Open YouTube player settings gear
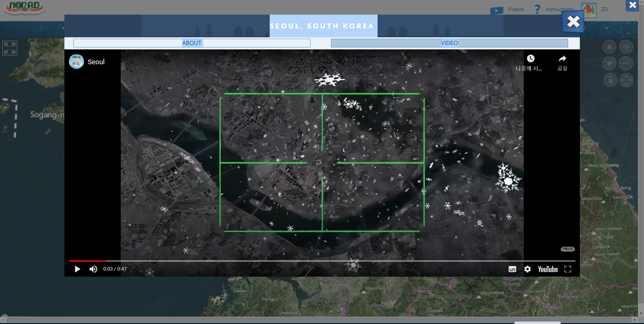 (x=527, y=269)
